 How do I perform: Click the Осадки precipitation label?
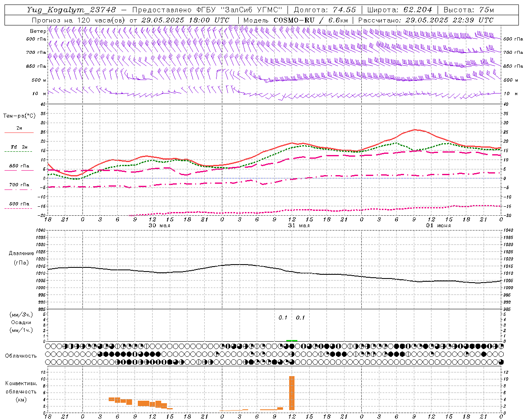tap(21, 322)
